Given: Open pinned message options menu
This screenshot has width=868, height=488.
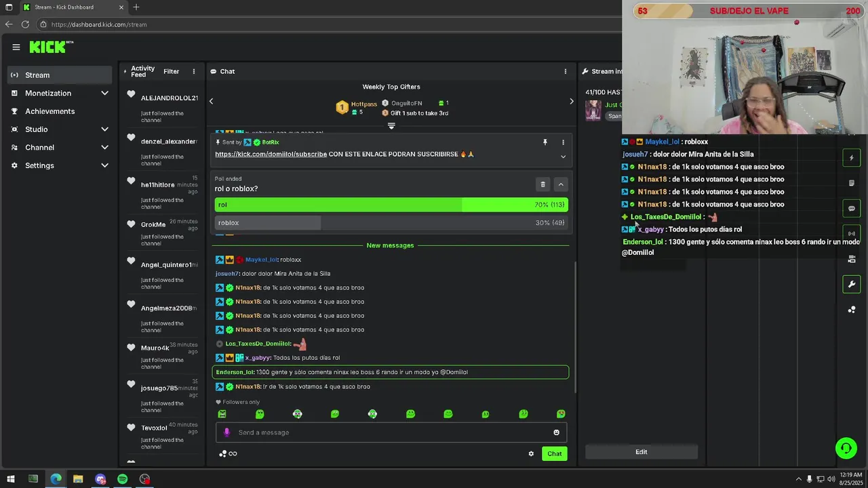Looking at the screenshot, I should point(563,142).
